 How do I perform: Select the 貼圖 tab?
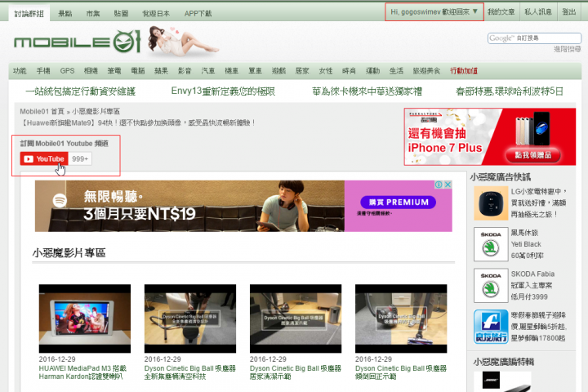pos(121,14)
